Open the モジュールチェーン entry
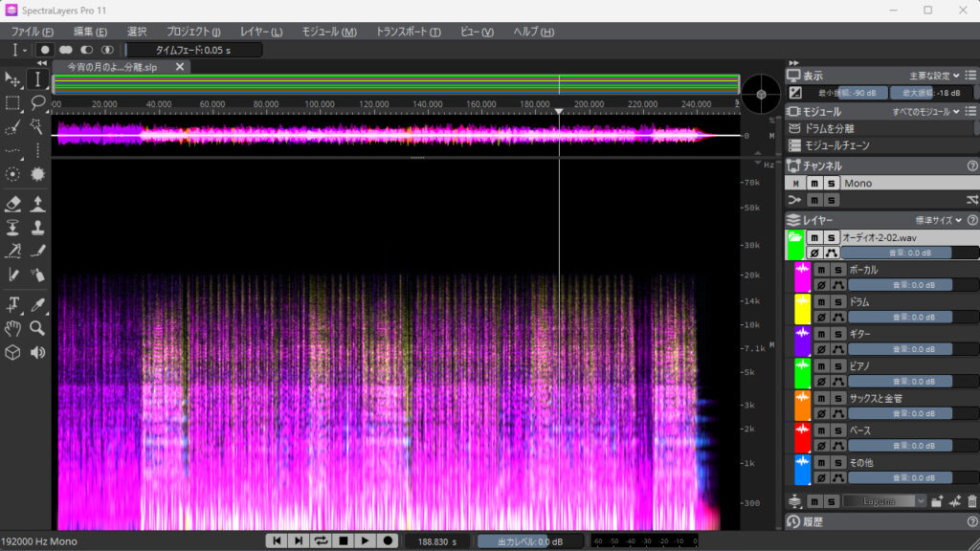This screenshot has width=980, height=551. (836, 145)
